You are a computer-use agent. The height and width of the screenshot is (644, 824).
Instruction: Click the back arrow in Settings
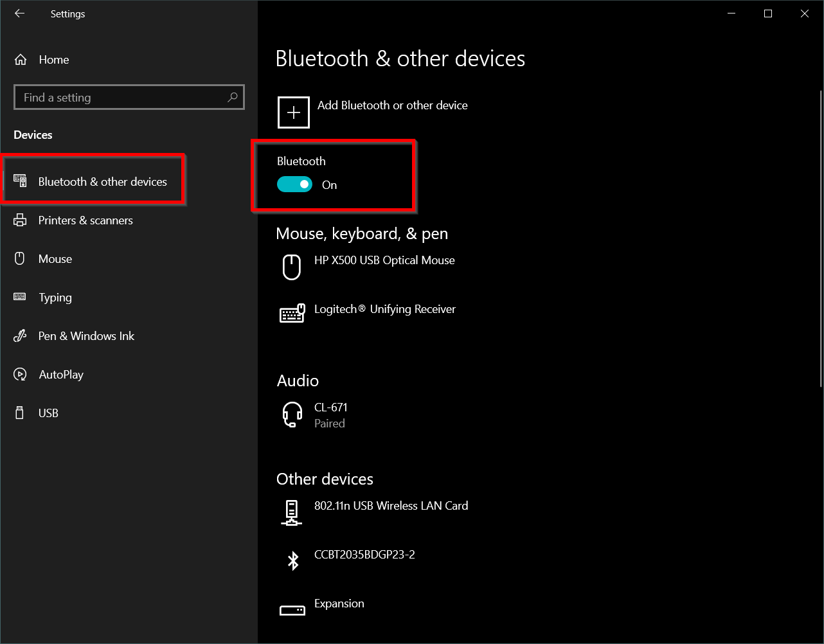[19, 13]
